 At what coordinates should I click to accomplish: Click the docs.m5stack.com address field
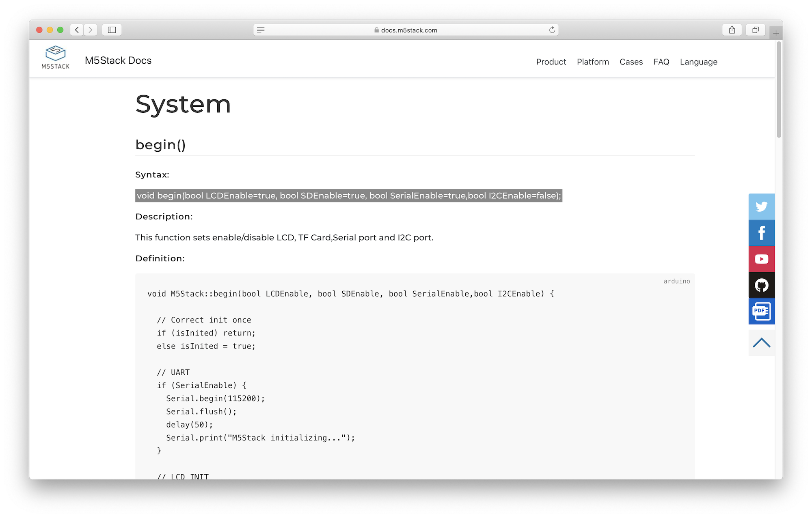(406, 30)
